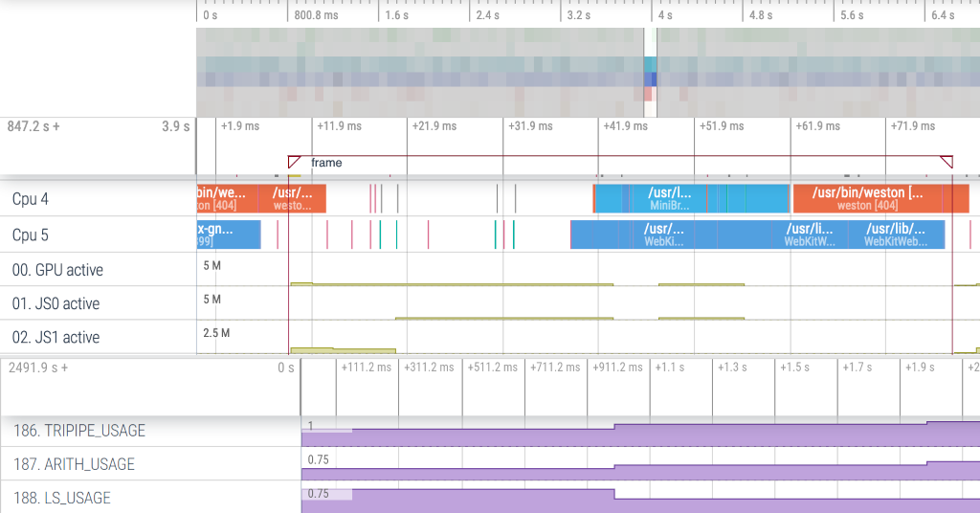Click the 'x-gn...' slice on Cpu 5
This screenshot has height=513, width=980.
(228, 234)
